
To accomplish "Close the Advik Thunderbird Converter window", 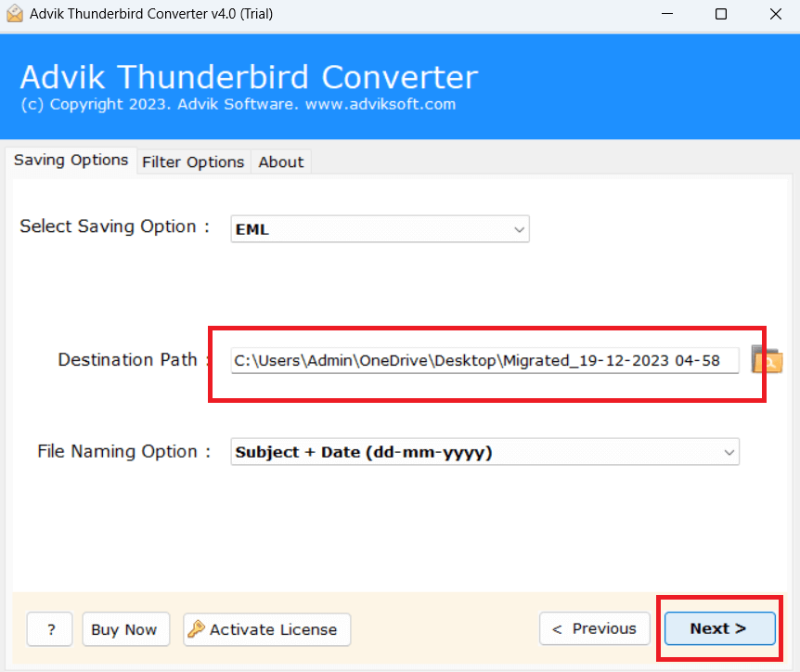I will point(776,14).
